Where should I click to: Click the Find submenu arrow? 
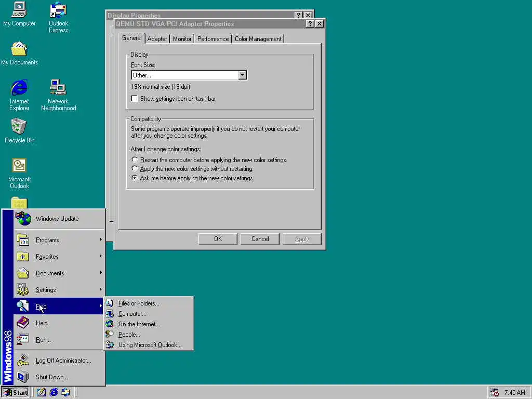[x=100, y=306]
